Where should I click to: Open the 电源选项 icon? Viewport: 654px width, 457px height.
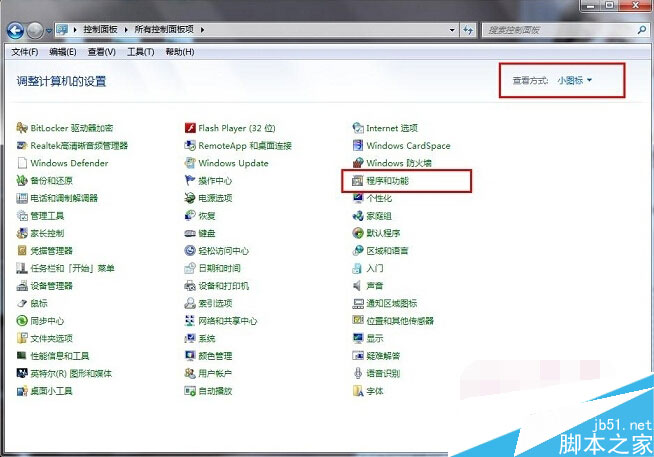(190, 198)
